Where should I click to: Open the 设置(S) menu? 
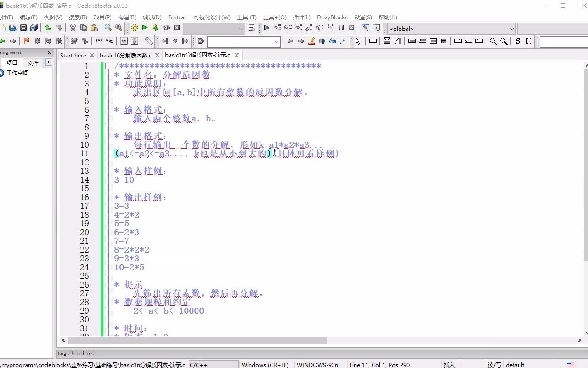[363, 17]
